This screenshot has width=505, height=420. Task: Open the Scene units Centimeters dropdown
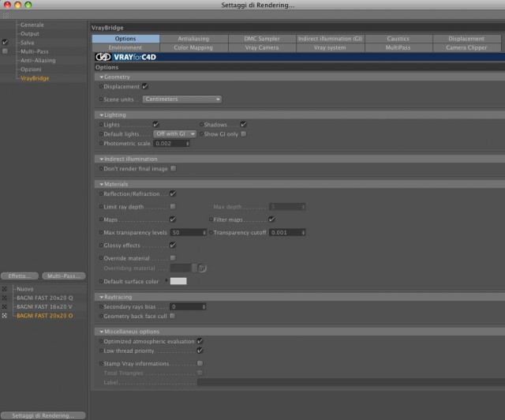coord(182,99)
